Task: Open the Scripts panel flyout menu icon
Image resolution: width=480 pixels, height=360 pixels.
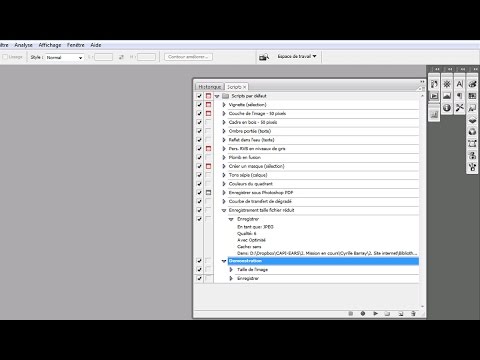Action: (421, 88)
